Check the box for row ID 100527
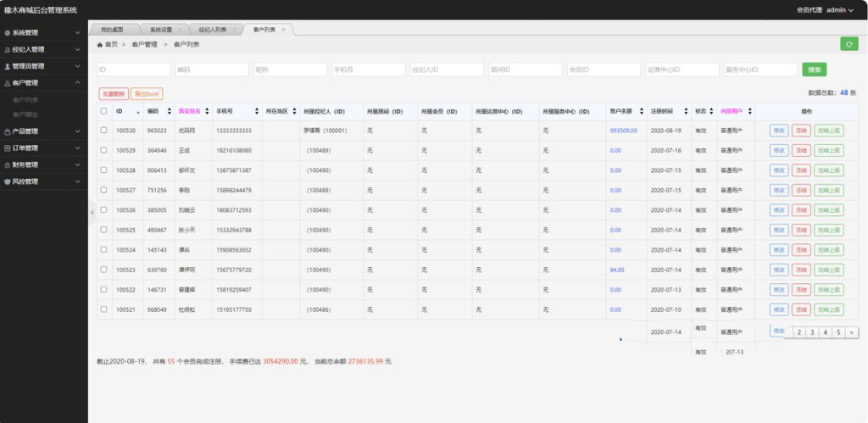Image resolution: width=868 pixels, height=423 pixels. pos(103,190)
